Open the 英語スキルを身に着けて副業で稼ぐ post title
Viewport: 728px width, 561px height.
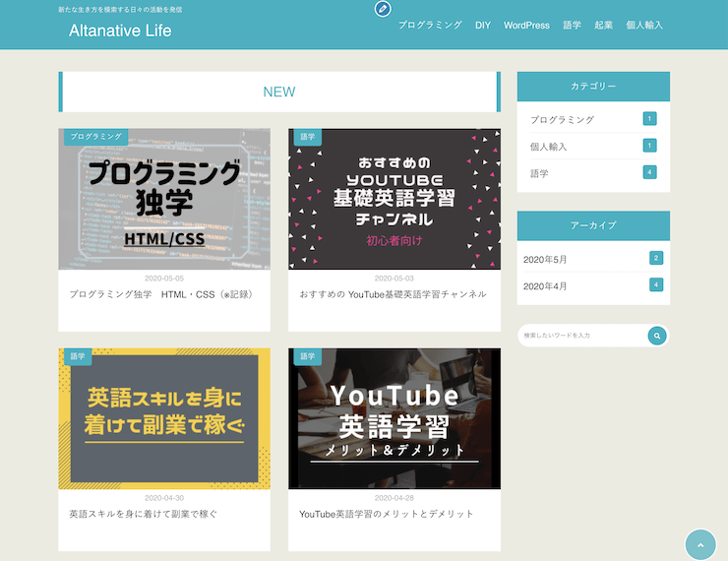(144, 514)
